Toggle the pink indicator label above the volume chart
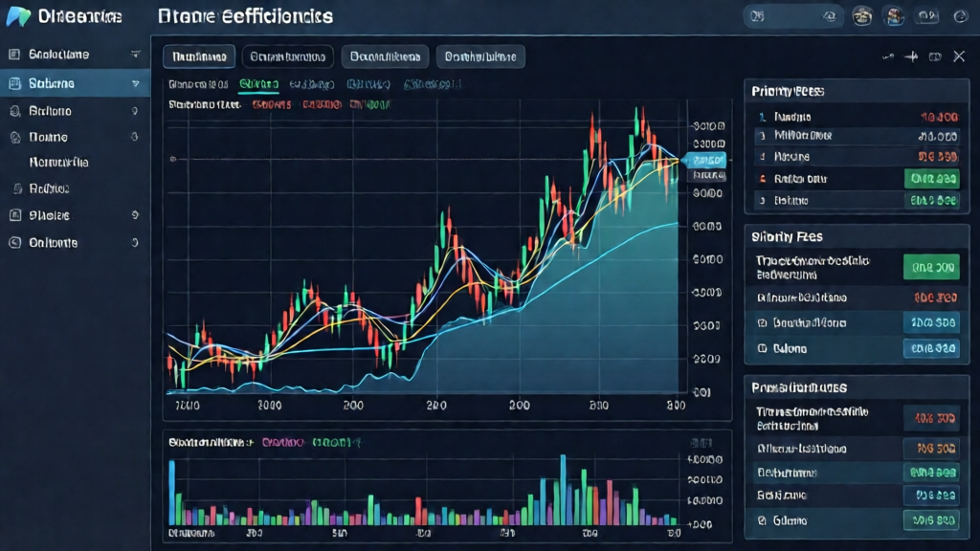Viewport: 980px width, 551px height. click(x=282, y=443)
